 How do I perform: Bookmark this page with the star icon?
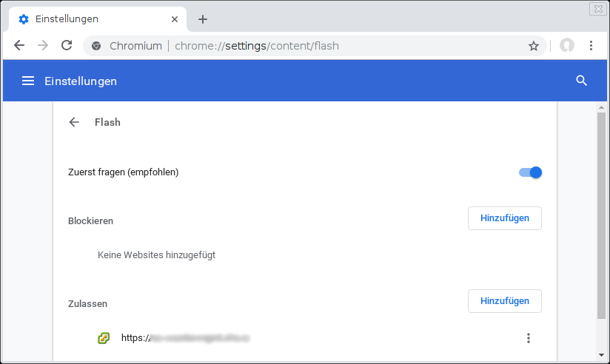click(533, 46)
